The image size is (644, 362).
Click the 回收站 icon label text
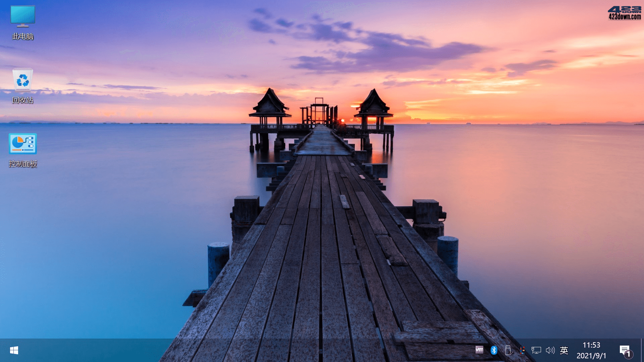22,100
